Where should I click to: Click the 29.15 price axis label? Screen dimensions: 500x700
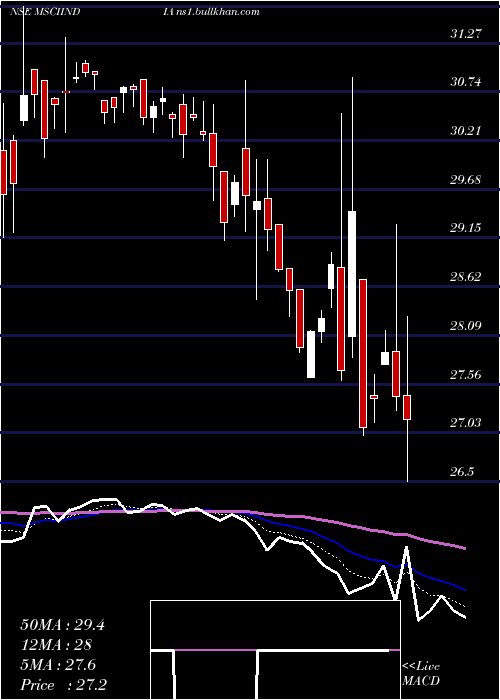coord(466,228)
